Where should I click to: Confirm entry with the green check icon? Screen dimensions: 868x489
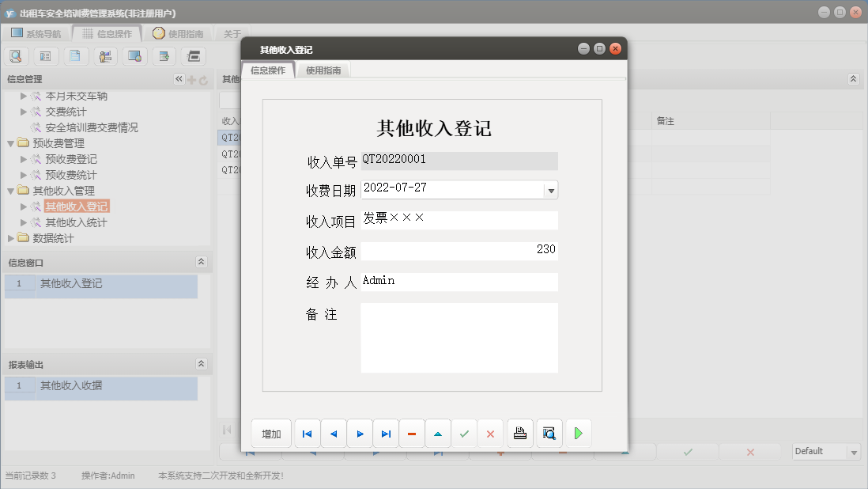coord(464,433)
